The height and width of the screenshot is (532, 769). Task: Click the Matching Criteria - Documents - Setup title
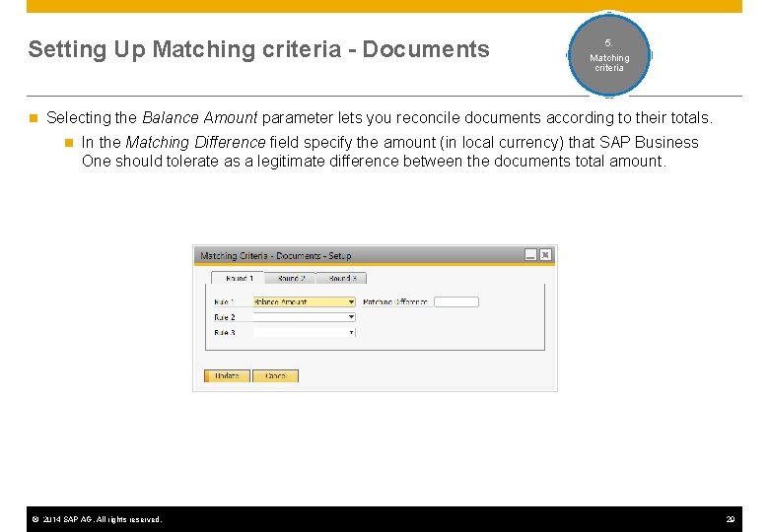[276, 256]
